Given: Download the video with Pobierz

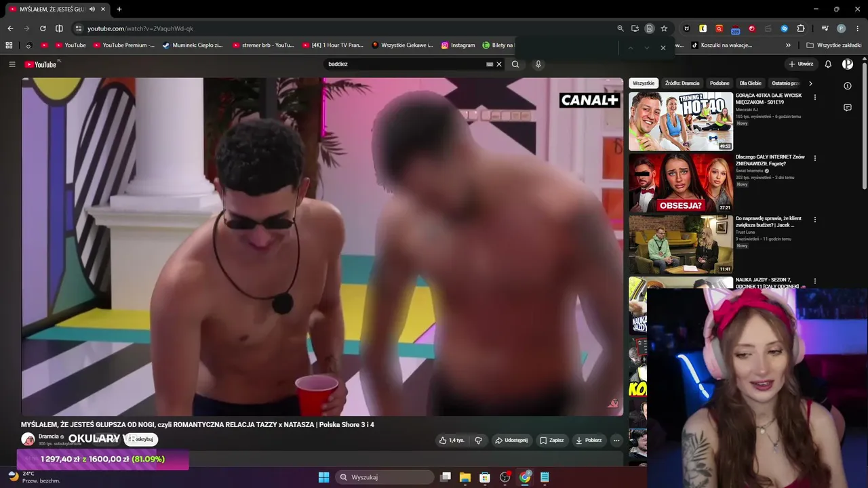Looking at the screenshot, I should [x=589, y=441].
